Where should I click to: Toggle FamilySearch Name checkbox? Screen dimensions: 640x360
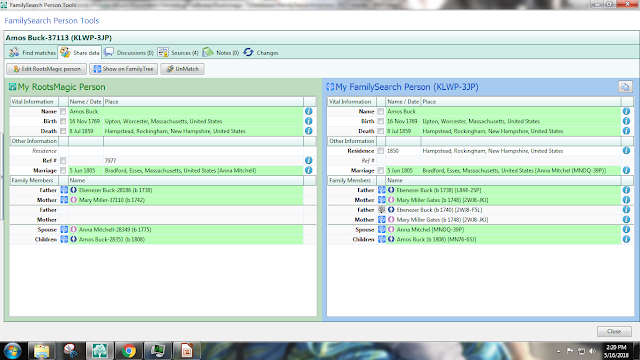[380, 111]
